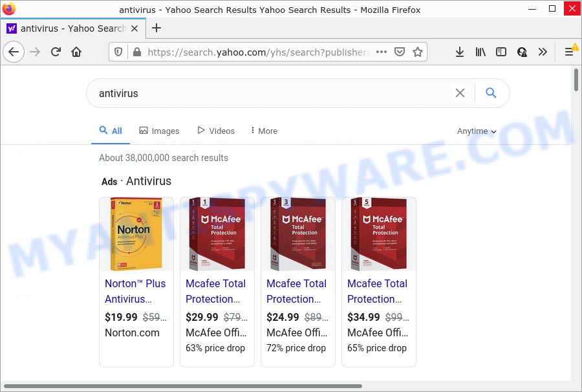The height and width of the screenshot is (392, 582).
Task: Maximize the Firefox window
Action: [552, 9]
